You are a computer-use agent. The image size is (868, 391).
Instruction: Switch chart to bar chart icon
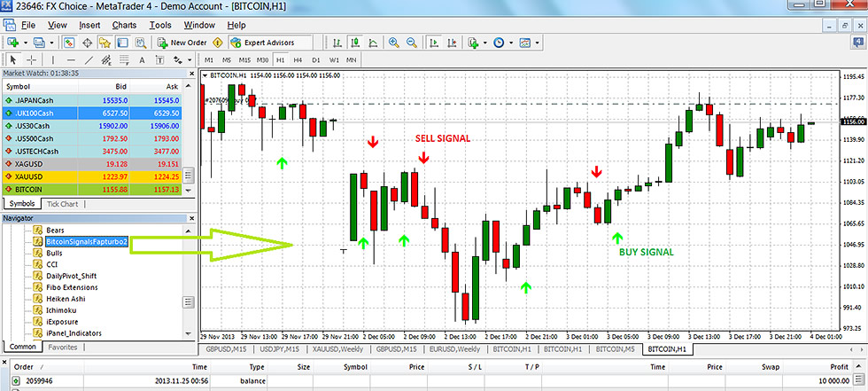click(x=337, y=43)
